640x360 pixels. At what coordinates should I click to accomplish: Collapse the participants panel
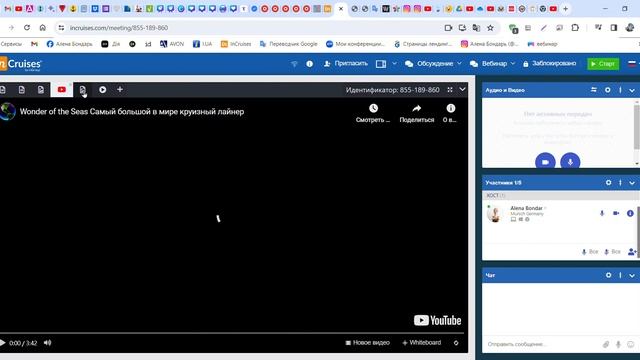(x=632, y=183)
